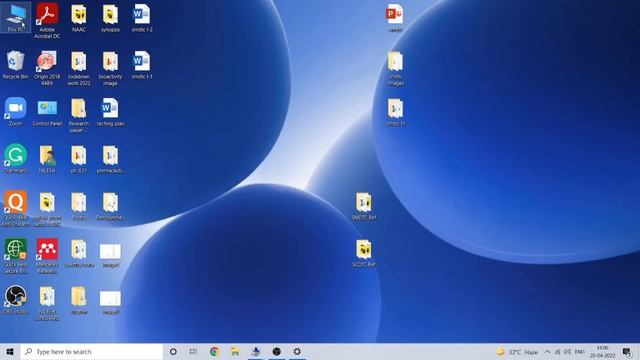Open the folder below smdtc images
Image resolution: width=640 pixels, height=360 pixels.
click(x=395, y=112)
